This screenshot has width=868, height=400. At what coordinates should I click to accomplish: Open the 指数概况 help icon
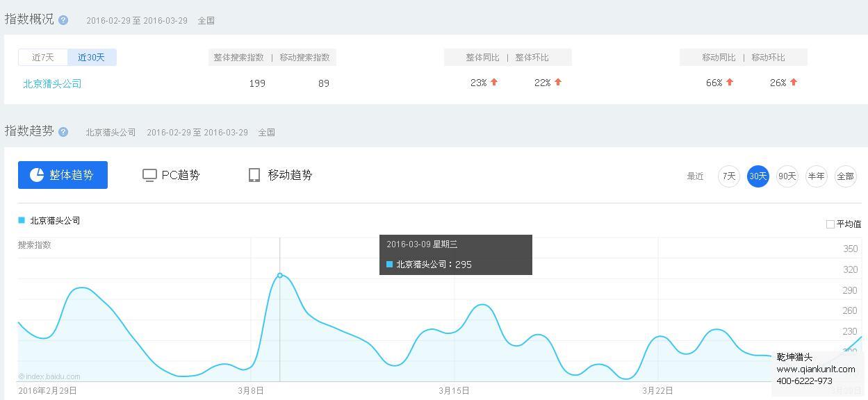[64, 19]
